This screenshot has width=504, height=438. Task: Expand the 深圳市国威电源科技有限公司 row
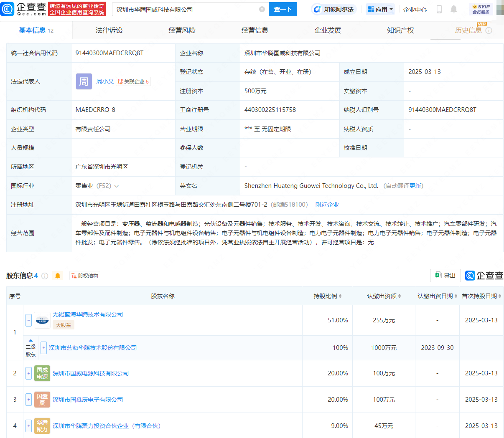(28, 373)
